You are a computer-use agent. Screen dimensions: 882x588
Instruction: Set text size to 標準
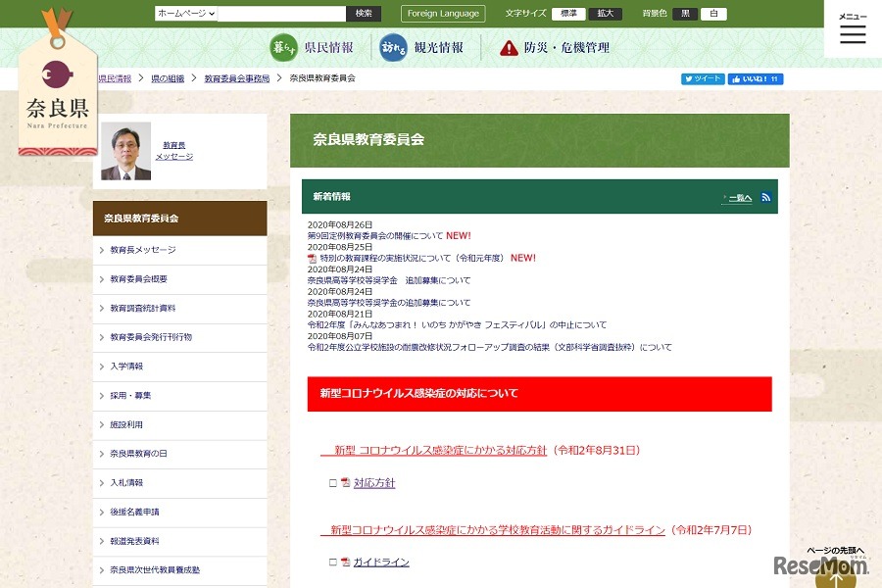pos(568,14)
